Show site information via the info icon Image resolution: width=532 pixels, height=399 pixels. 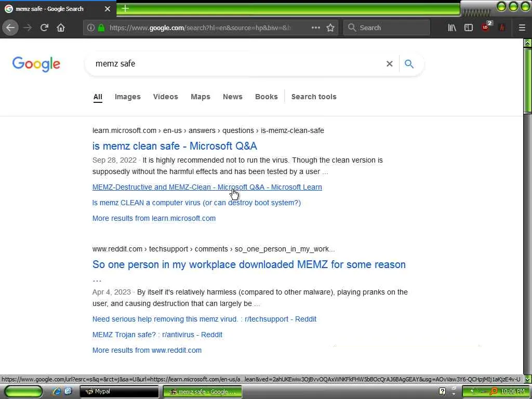(90, 28)
